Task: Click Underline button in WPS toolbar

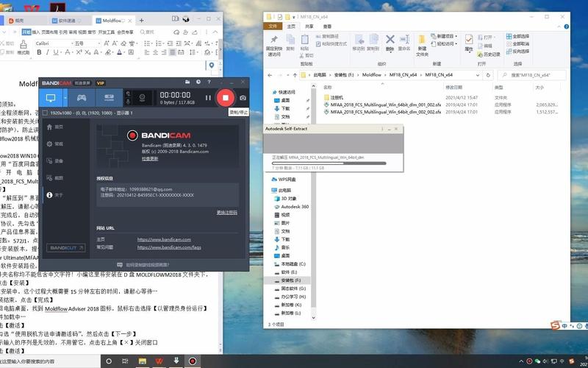Action: pyautogui.click(x=56, y=52)
